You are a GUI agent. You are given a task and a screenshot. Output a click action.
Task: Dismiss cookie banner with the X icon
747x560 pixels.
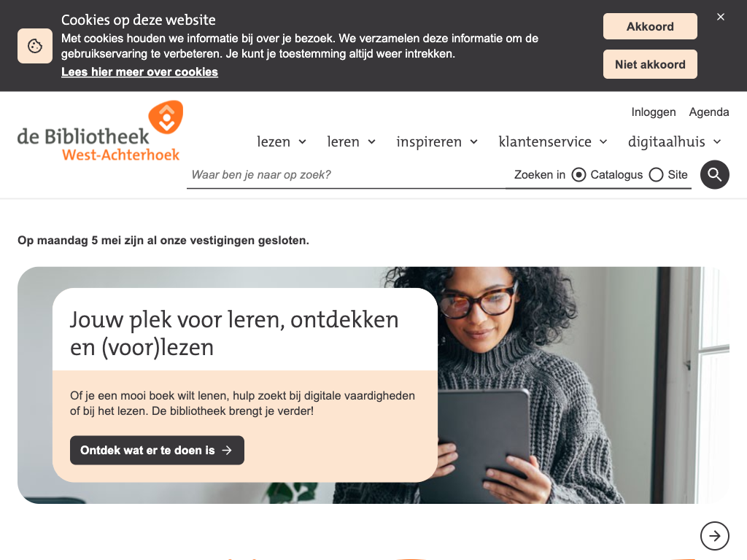[720, 17]
